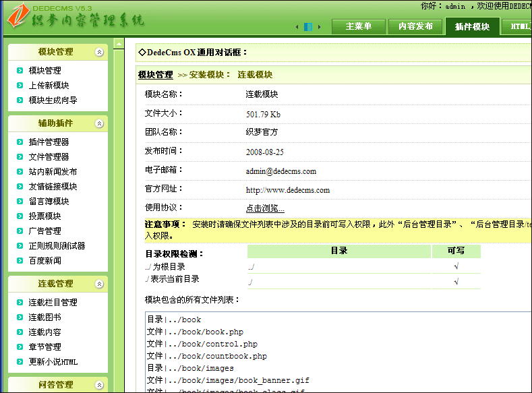532x393 pixels.
Task: Click inside the module file list box
Action: coord(337,351)
